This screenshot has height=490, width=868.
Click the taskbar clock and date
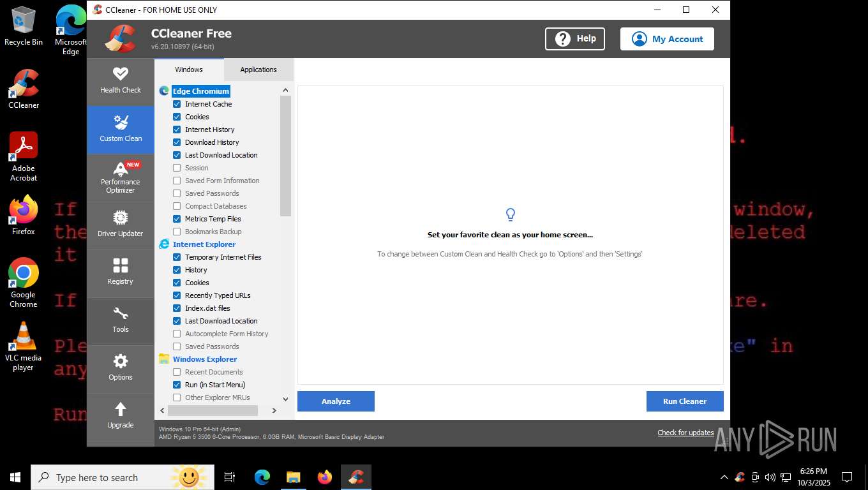(x=812, y=477)
